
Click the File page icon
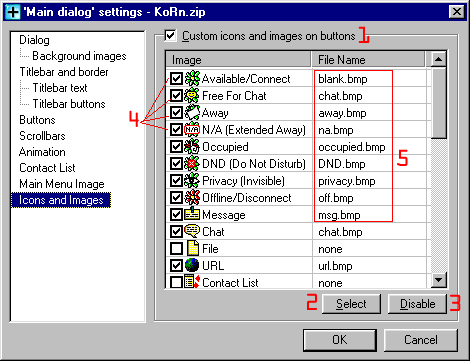[x=193, y=248]
